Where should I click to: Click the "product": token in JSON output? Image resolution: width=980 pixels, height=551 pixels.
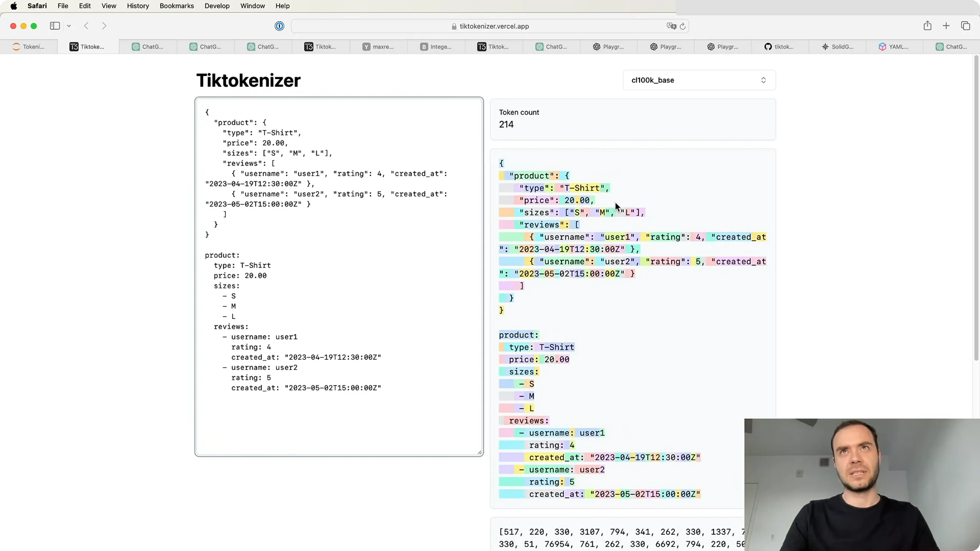pyautogui.click(x=534, y=176)
